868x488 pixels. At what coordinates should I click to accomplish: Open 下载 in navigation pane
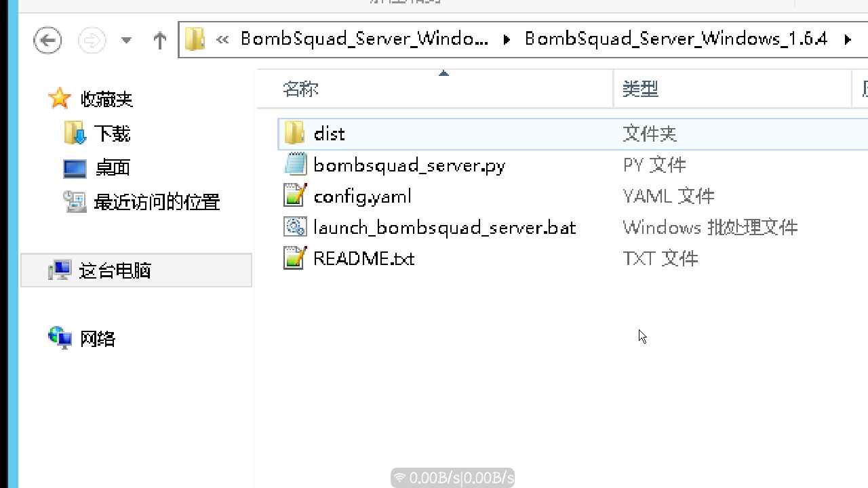(112, 134)
